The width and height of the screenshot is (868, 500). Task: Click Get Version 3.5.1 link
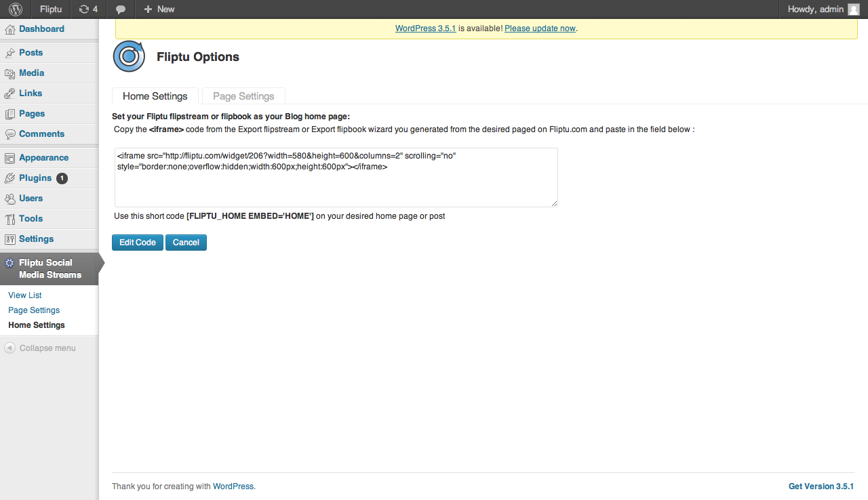click(x=821, y=486)
